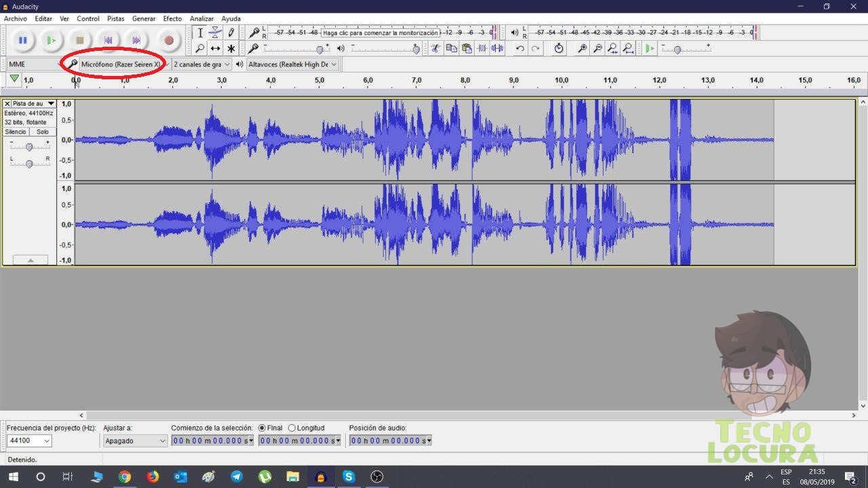Image resolution: width=868 pixels, height=488 pixels.
Task: Click the track Solo button
Action: point(43,131)
